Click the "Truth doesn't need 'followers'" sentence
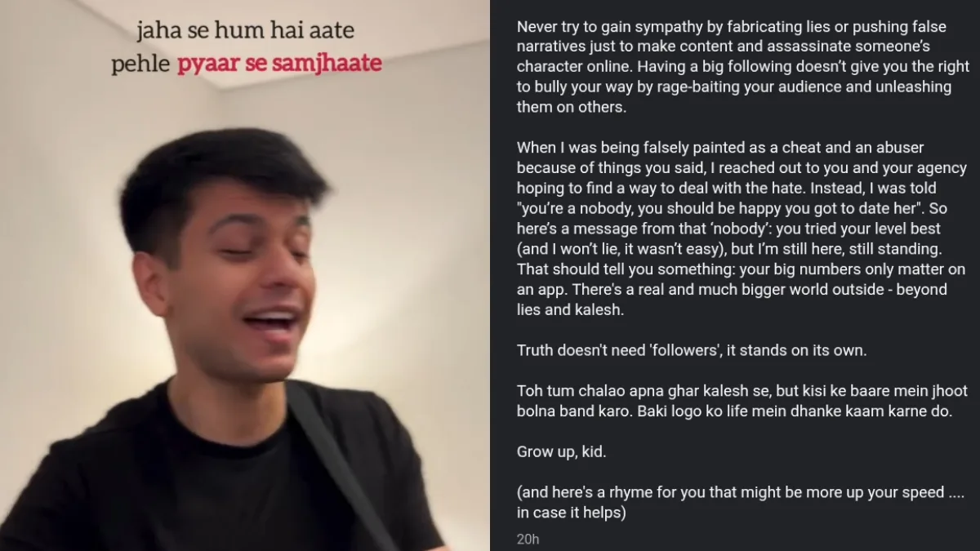 click(x=692, y=351)
